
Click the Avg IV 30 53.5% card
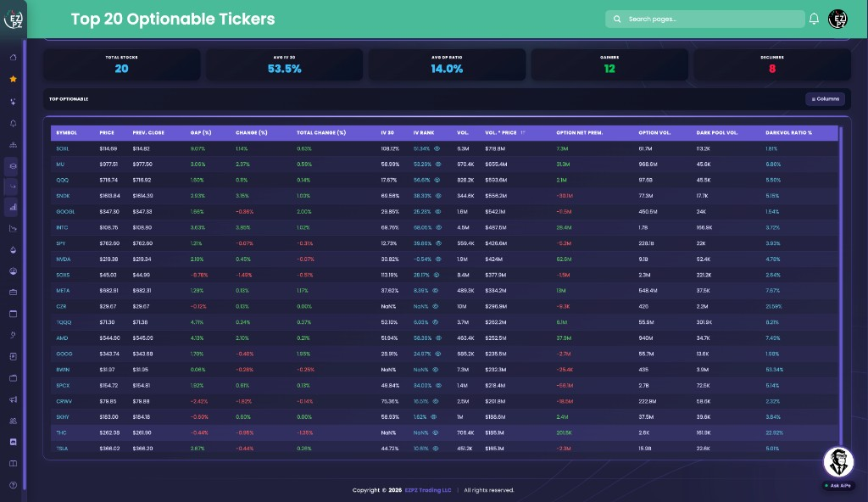click(x=284, y=64)
